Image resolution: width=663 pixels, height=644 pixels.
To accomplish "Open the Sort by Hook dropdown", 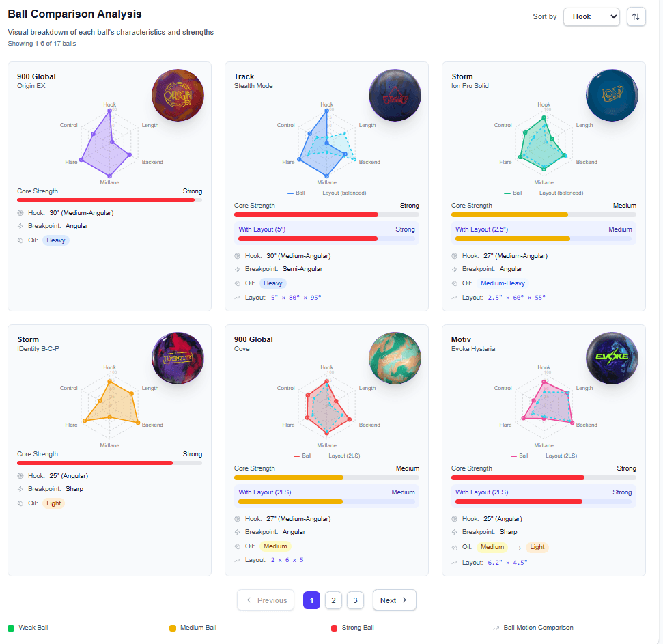I will click(x=591, y=17).
